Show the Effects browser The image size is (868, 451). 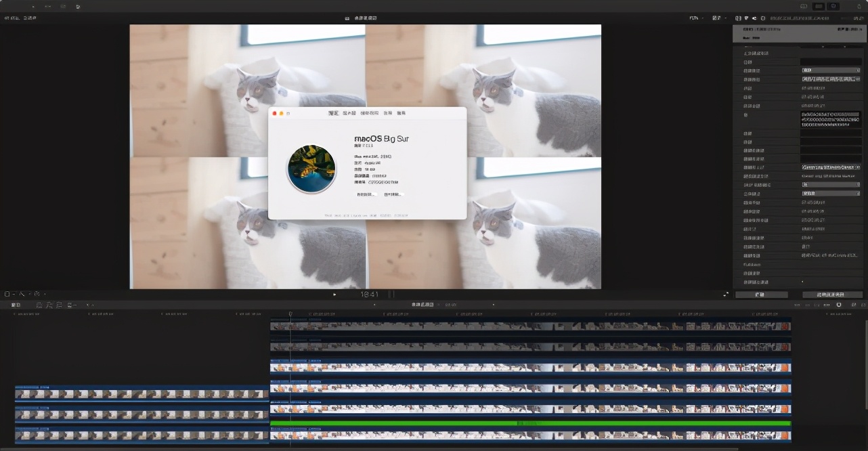[853, 305]
